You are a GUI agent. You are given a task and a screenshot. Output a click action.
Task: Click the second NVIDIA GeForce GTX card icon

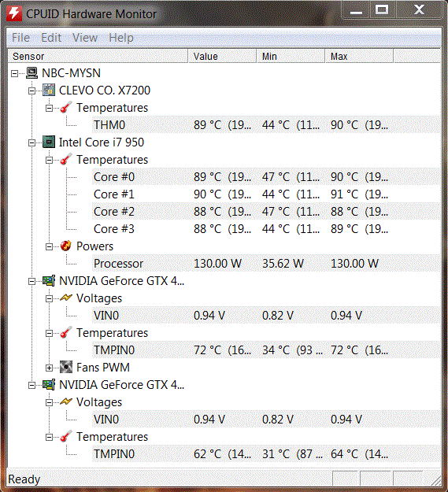pos(49,385)
